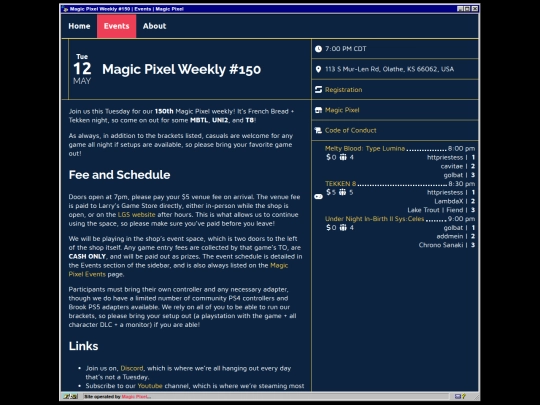The height and width of the screenshot is (405, 540).
Task: Click the gamepad icon beside TEKKEN 8
Action: point(318,196)
